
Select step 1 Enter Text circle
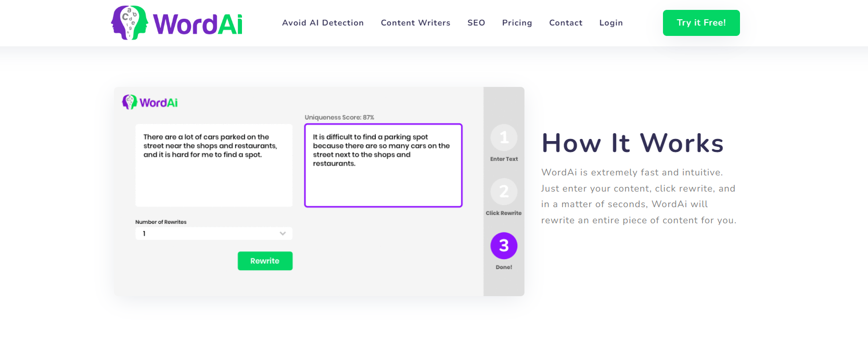point(504,137)
